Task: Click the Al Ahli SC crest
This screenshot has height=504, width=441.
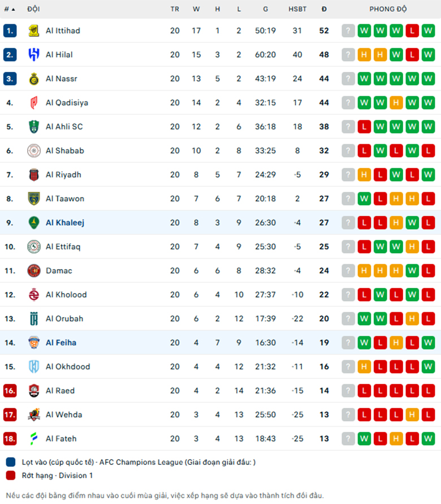Action: click(34, 127)
